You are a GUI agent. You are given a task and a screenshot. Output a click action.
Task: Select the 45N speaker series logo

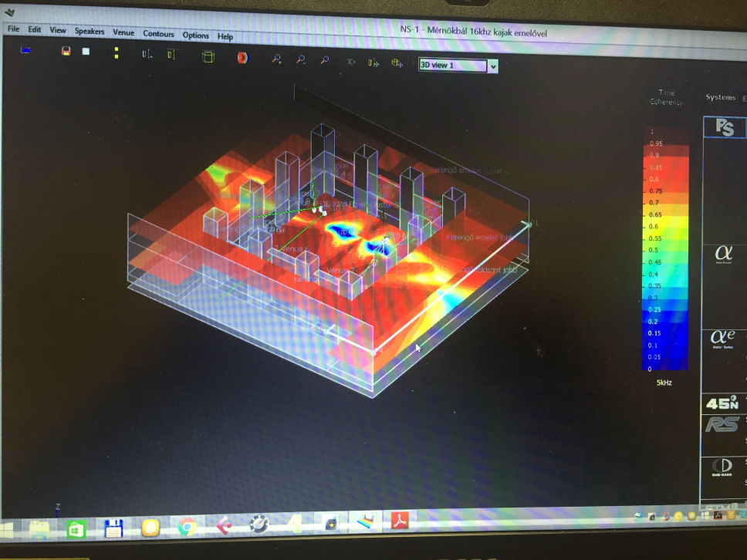point(723,402)
